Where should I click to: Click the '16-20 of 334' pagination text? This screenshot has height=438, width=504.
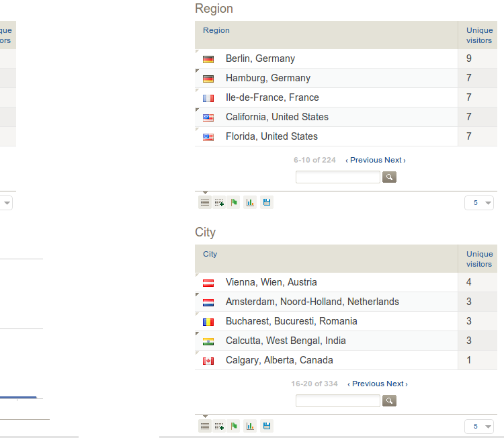tap(314, 384)
